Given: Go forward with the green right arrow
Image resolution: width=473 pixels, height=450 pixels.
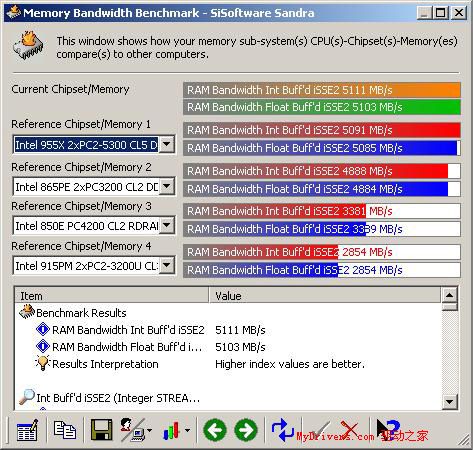Looking at the screenshot, I should click(246, 430).
